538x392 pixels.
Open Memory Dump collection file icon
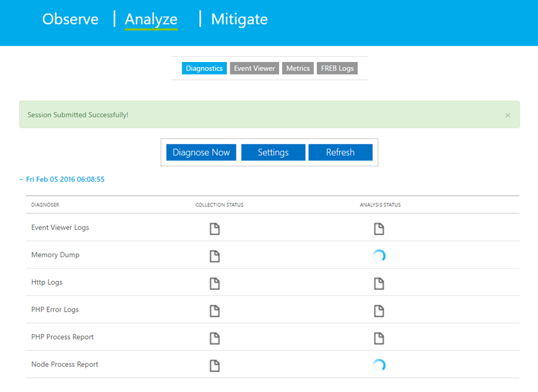coord(214,256)
